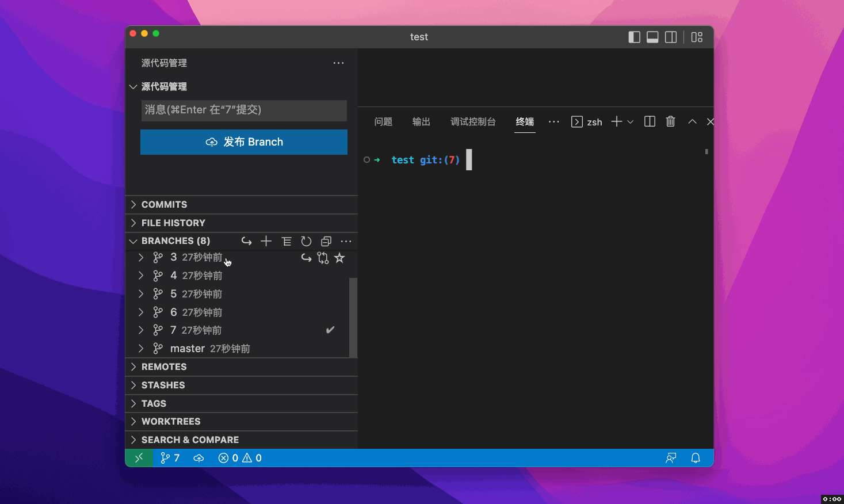Delete terminal using the trash icon
Screen dimensions: 844x504
tap(670, 121)
